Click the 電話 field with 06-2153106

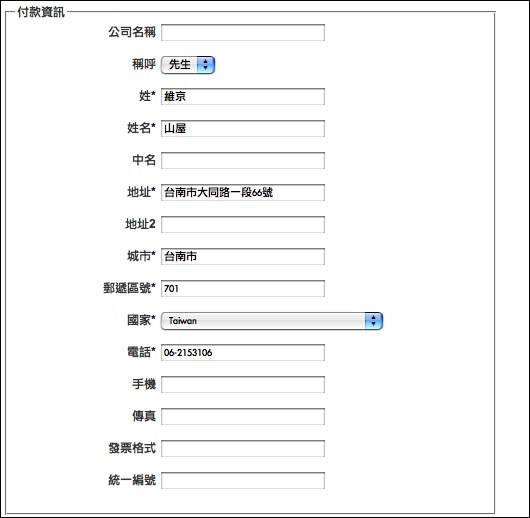click(x=243, y=352)
